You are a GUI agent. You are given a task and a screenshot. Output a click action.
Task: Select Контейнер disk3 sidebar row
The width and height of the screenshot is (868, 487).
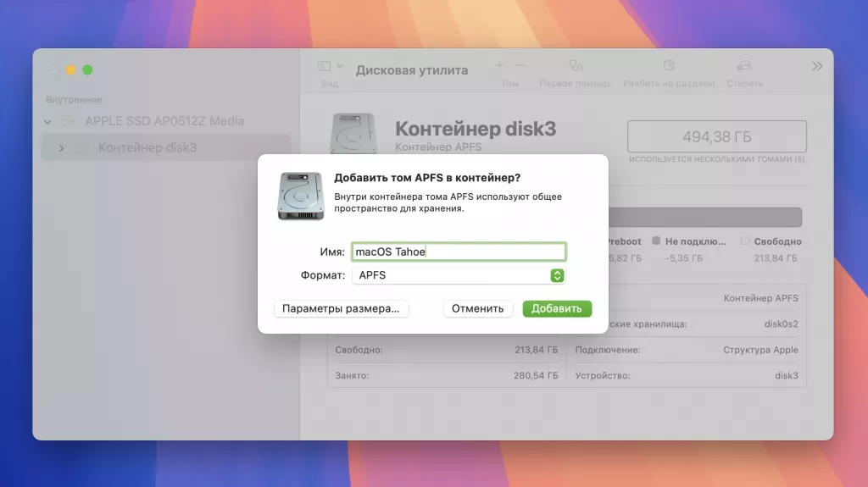166,147
